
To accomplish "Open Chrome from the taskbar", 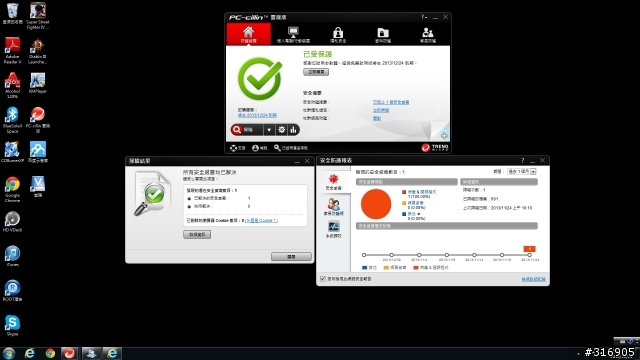I will tap(50, 353).
